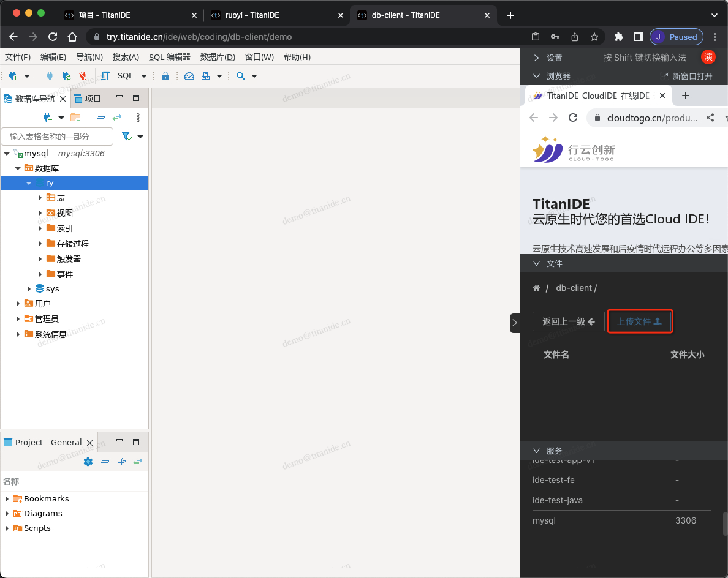Open the SQL editor dropdown arrow
Screen dimensions: 728x578
(144, 76)
